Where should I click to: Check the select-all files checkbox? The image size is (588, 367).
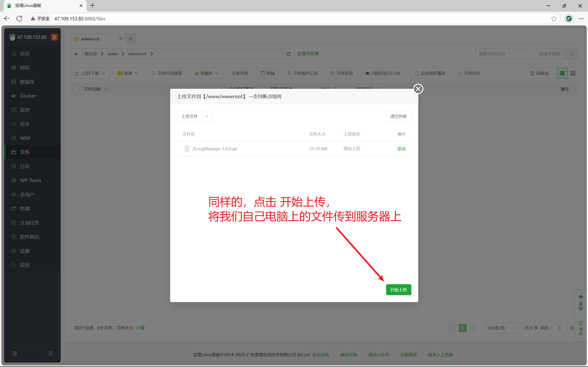[76, 89]
